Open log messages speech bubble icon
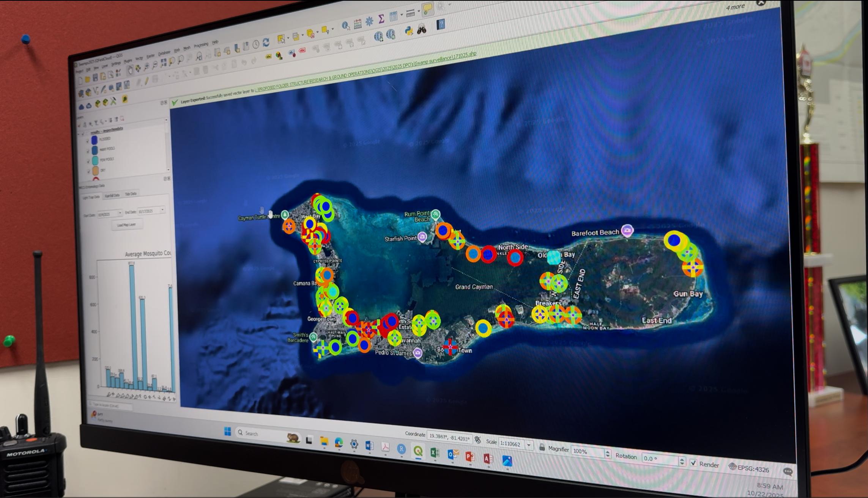Viewport: 868px width, 498px height. tap(788, 471)
